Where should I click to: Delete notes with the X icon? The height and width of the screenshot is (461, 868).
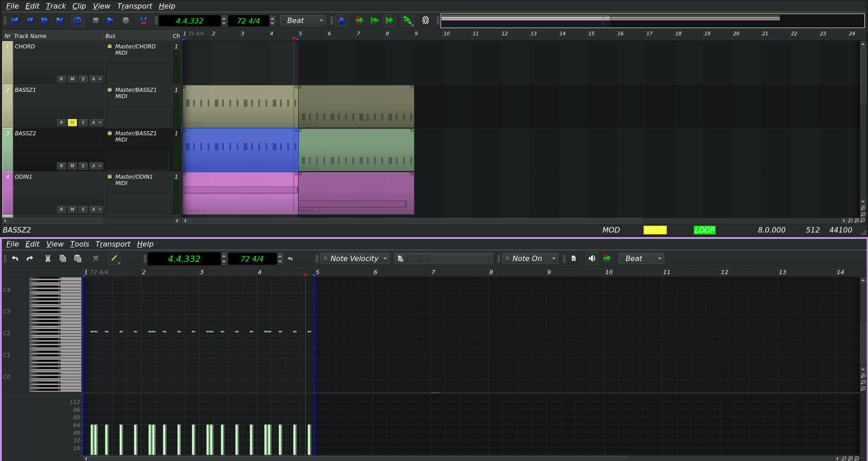pos(95,258)
